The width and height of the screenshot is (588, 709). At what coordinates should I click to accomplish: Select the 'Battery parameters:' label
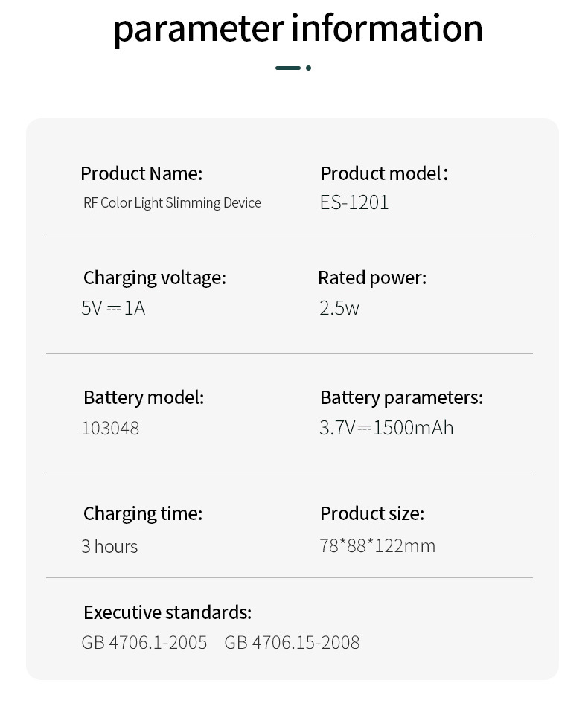pos(401,397)
